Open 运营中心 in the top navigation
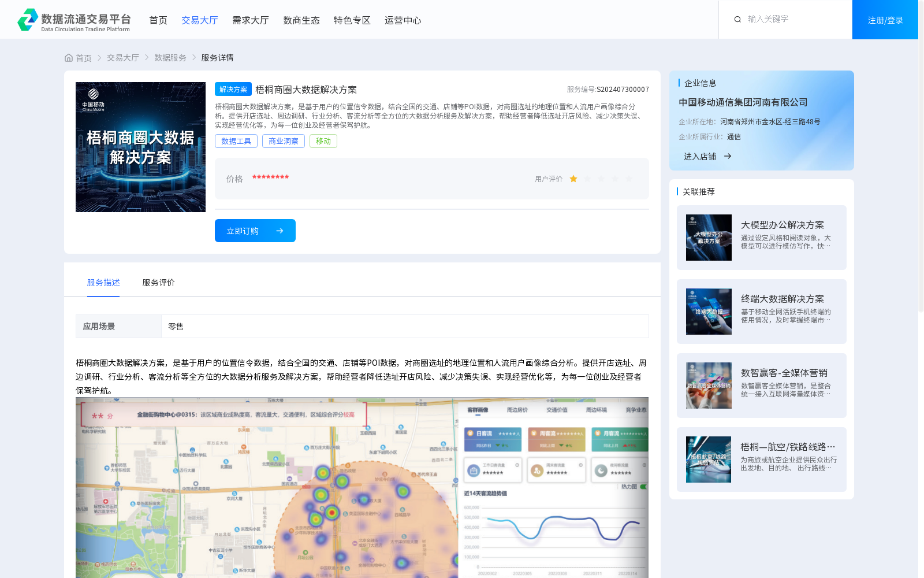924x578 pixels. pos(403,20)
